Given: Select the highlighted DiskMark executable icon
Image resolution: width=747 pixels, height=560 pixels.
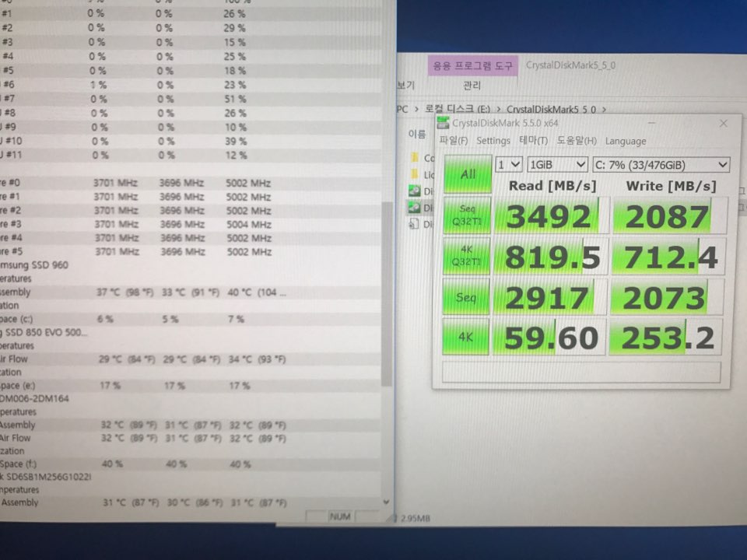Looking at the screenshot, I should [x=415, y=207].
